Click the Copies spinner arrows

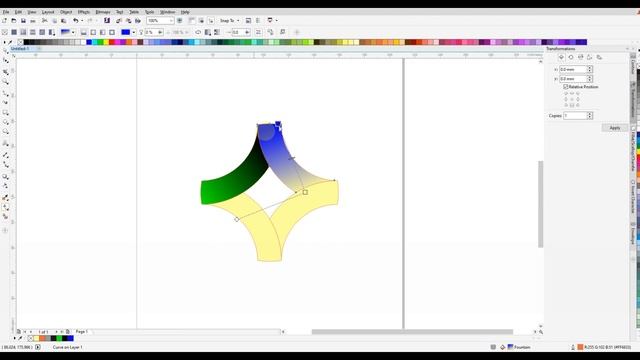[589, 116]
